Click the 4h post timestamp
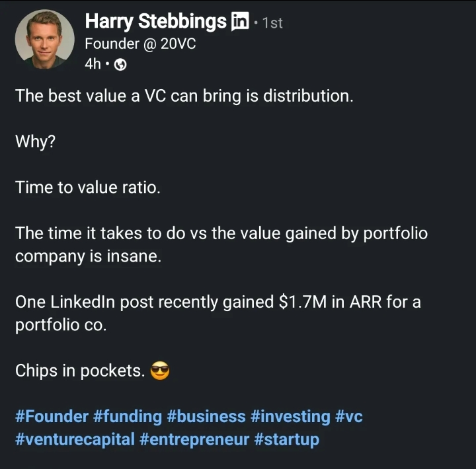 93,64
